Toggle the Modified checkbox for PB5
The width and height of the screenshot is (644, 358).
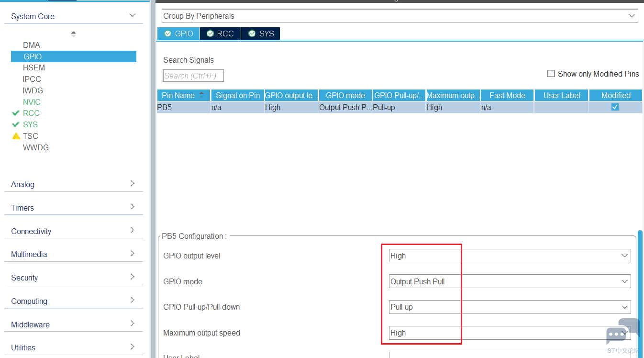pyautogui.click(x=615, y=107)
